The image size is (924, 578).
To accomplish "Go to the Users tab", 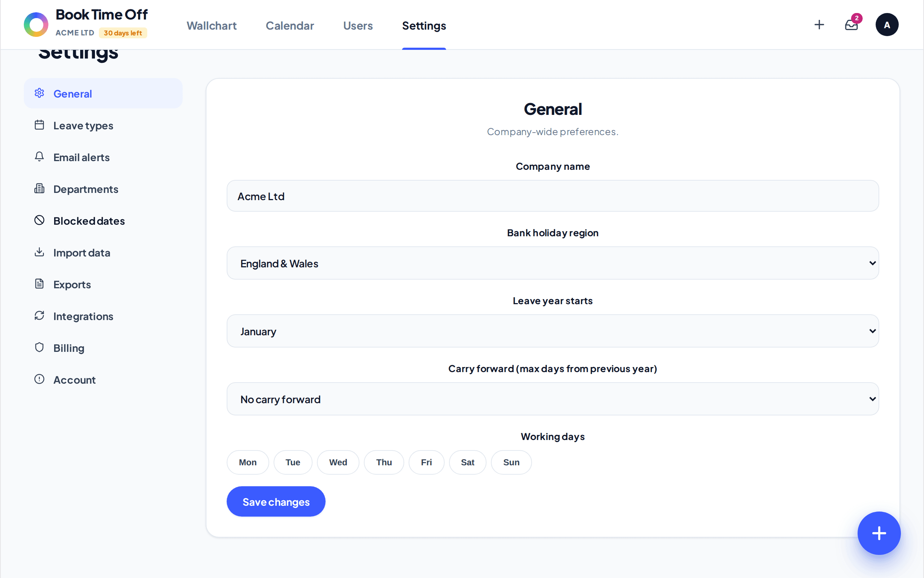I will 358,26.
